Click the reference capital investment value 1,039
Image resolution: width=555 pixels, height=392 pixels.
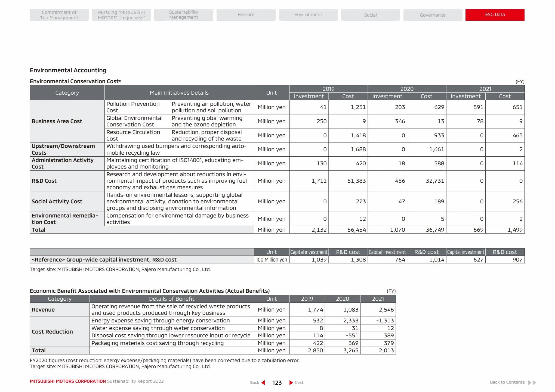tap(319, 260)
